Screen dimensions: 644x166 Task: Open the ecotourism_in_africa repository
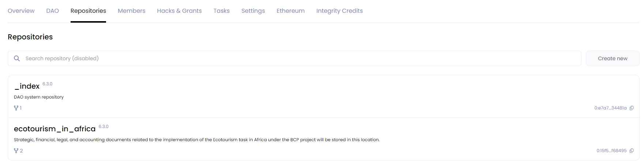pos(55,129)
